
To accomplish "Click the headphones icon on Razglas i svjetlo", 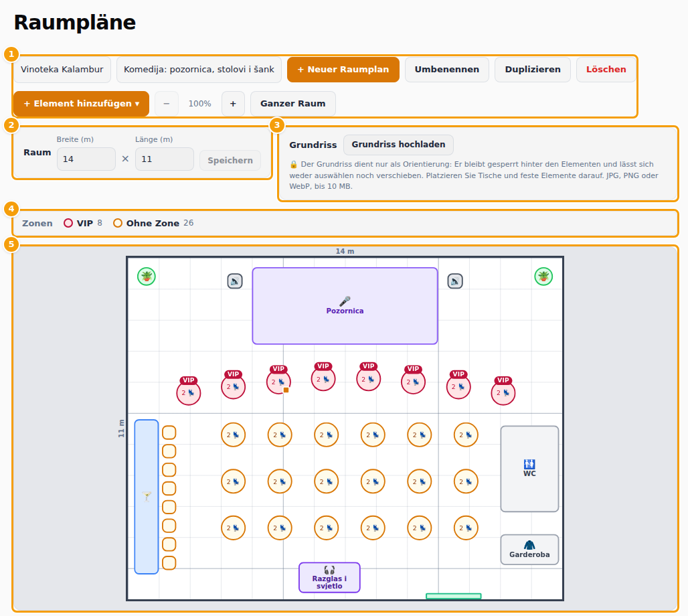I will (329, 570).
